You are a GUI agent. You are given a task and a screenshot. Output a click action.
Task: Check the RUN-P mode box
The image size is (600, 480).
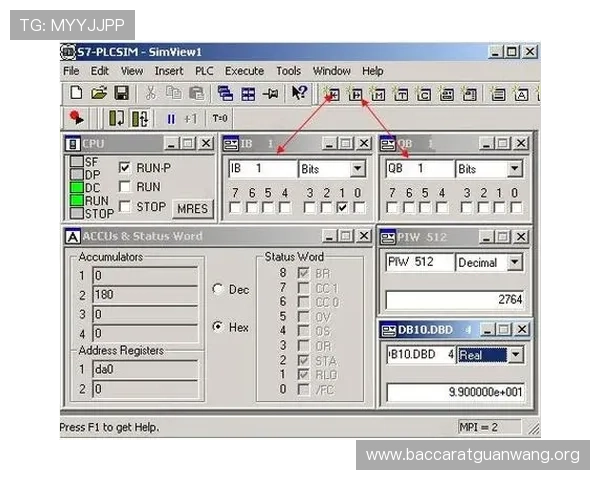[x=125, y=167]
